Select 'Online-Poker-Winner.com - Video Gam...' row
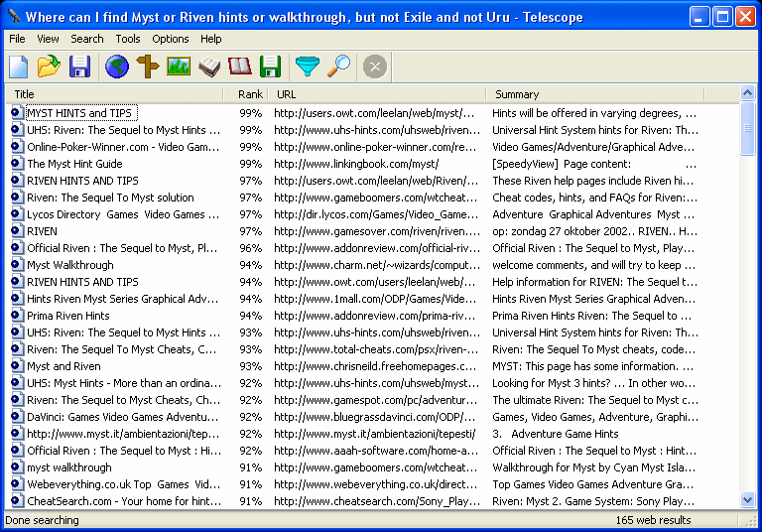762x532 pixels. [x=123, y=147]
